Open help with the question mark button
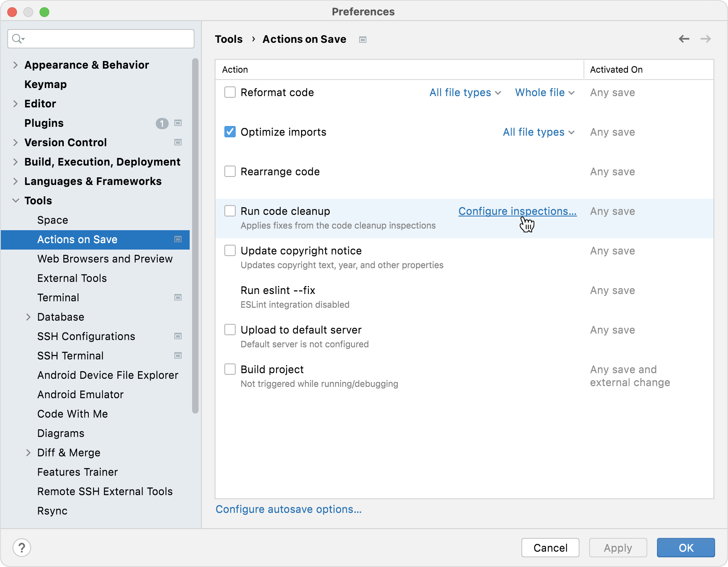Screen dimensions: 728x567 tap(22, 548)
